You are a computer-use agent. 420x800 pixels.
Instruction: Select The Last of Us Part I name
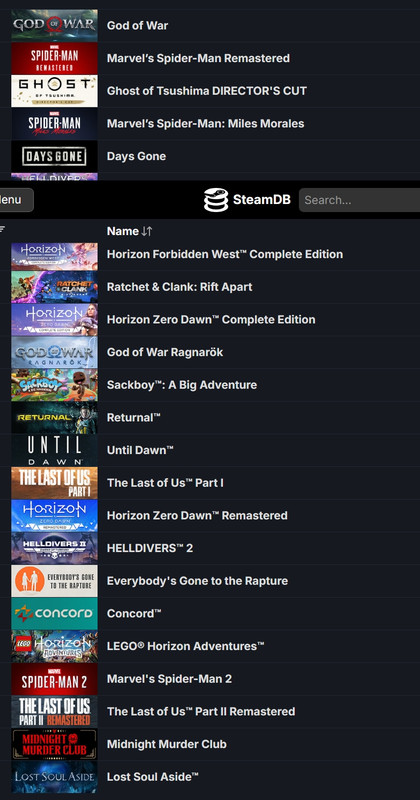coord(165,483)
